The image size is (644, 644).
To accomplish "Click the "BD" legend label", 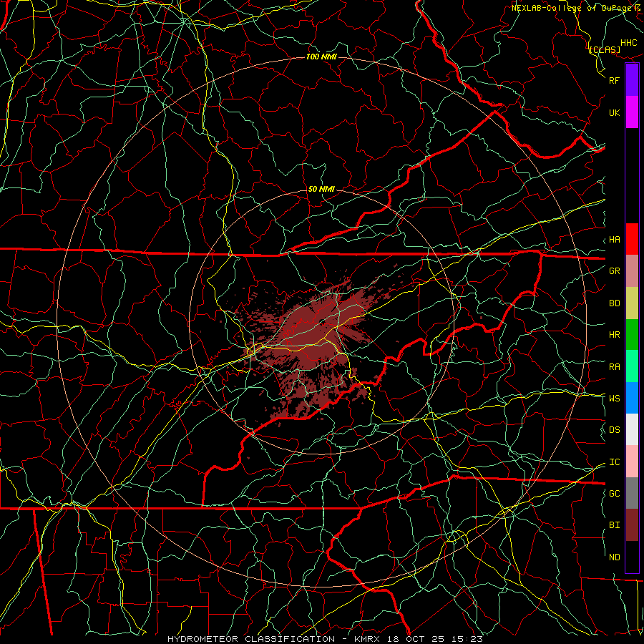I will [x=615, y=303].
